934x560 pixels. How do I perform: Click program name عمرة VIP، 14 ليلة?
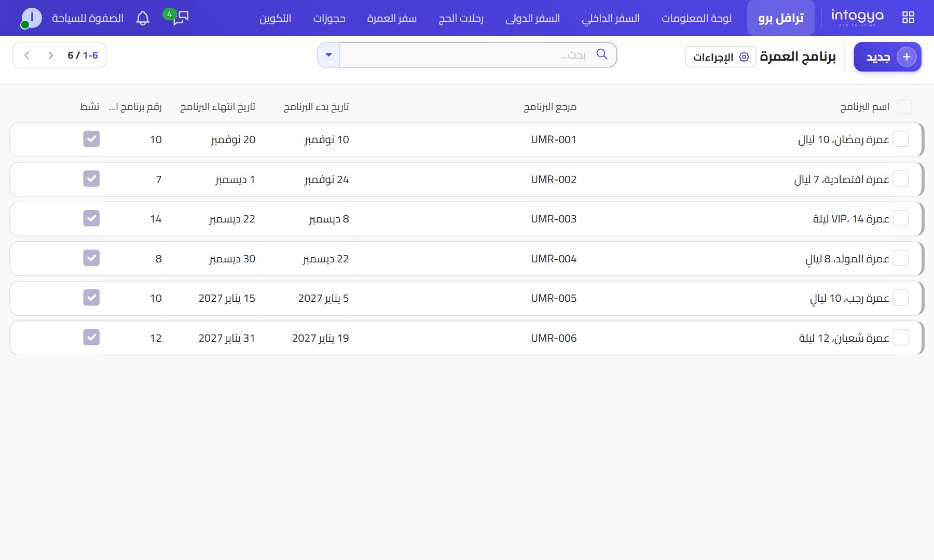[x=851, y=219]
